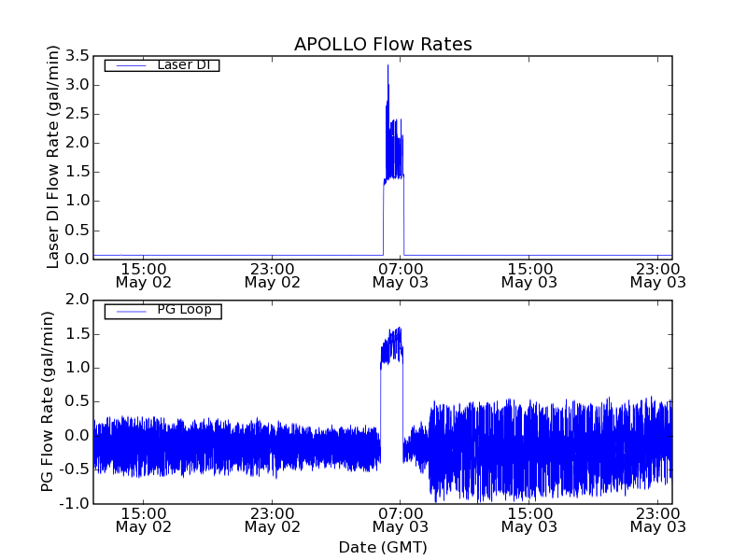
Task: Click the PG Loop elevated plateau near 1.5
Action: click(x=391, y=346)
